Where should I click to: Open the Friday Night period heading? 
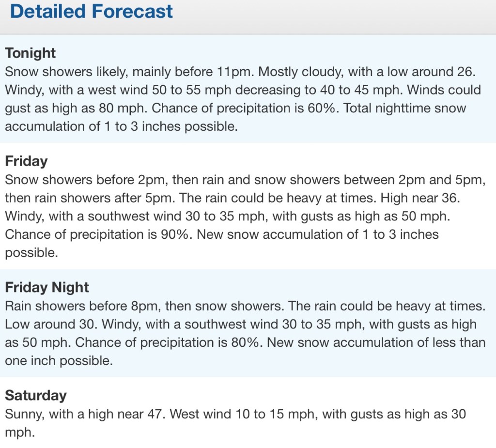[47, 287]
